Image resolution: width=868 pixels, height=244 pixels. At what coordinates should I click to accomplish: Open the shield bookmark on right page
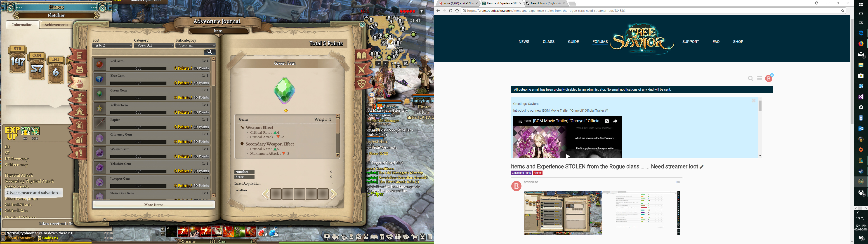point(362,83)
